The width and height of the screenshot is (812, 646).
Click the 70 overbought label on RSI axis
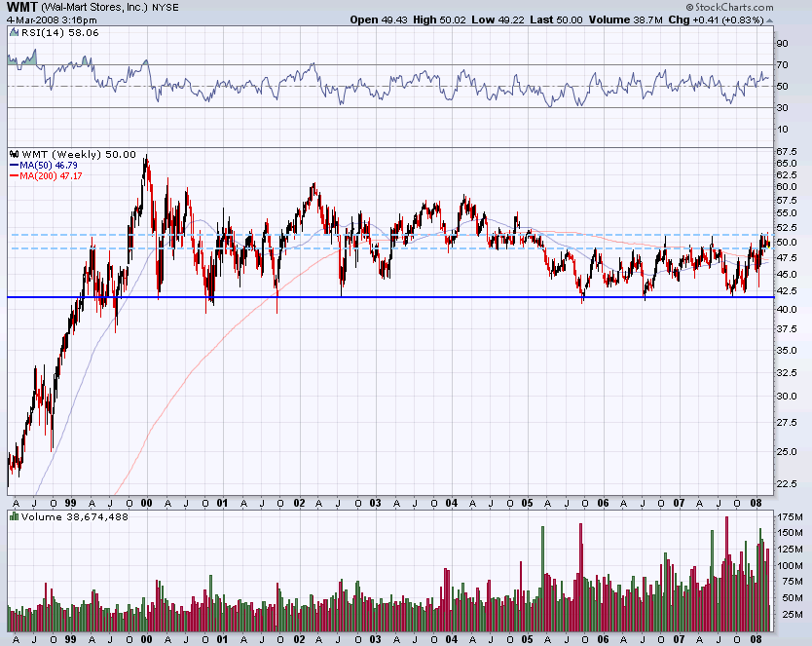pyautogui.click(x=782, y=64)
